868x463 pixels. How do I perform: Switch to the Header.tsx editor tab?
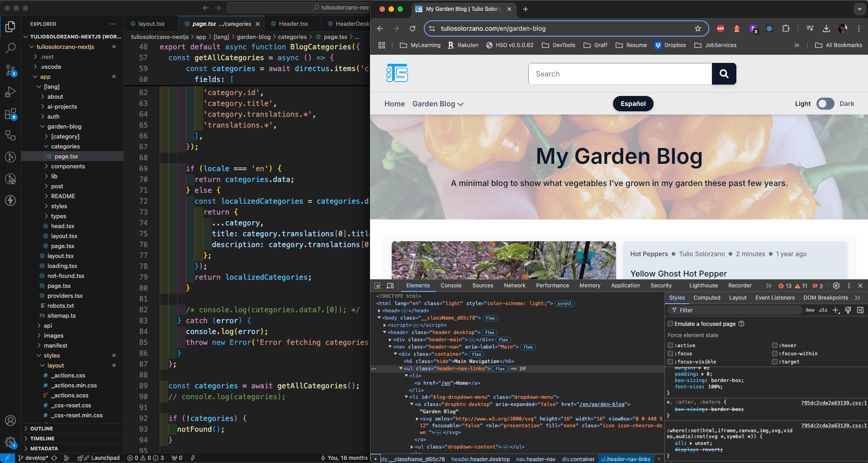click(x=293, y=24)
